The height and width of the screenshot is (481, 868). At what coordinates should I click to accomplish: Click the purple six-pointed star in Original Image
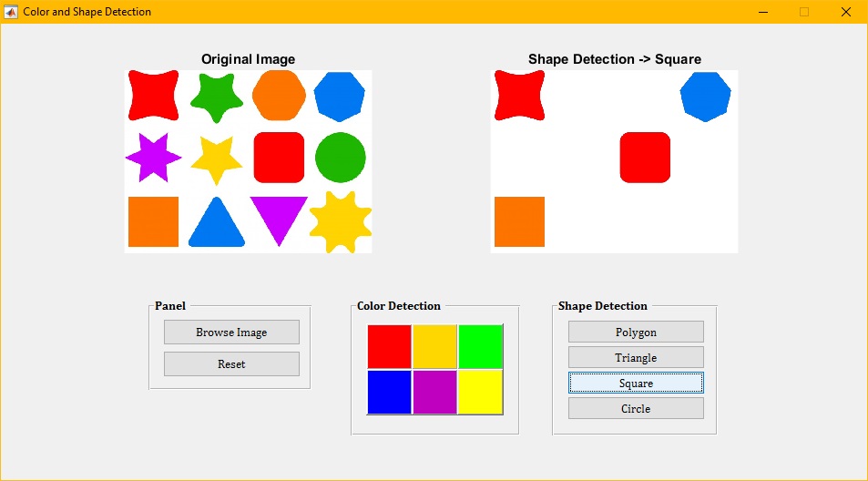(x=152, y=158)
